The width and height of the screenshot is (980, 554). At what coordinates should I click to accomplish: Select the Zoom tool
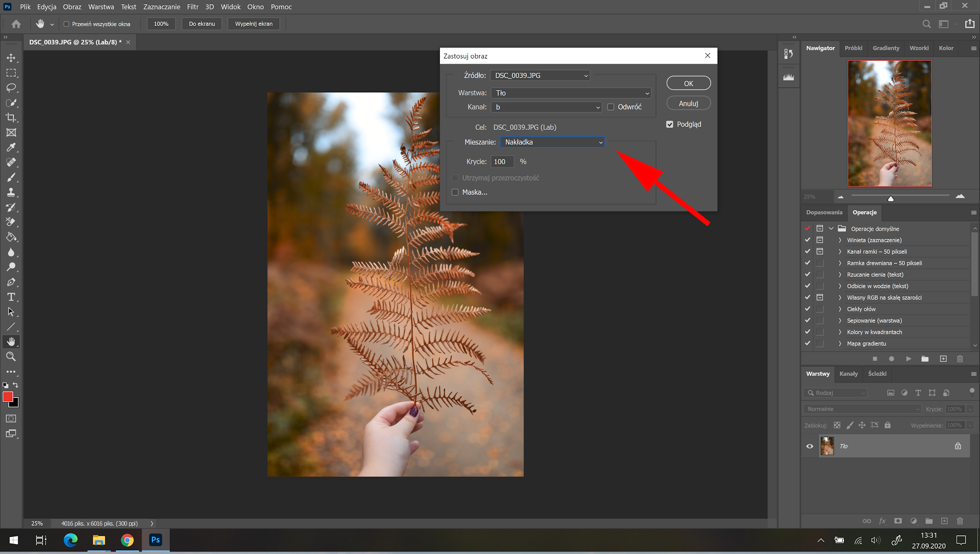coord(11,356)
